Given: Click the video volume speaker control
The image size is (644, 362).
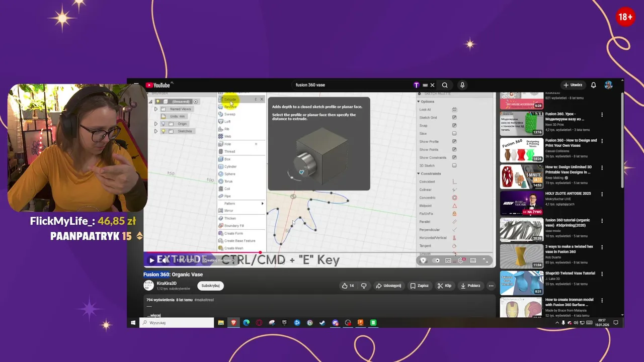Looking at the screenshot, I should (x=166, y=260).
